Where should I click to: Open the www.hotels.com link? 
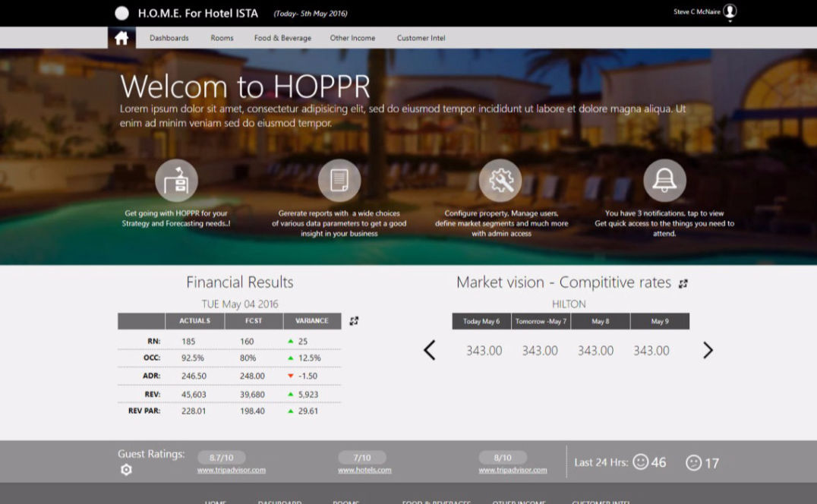point(364,470)
